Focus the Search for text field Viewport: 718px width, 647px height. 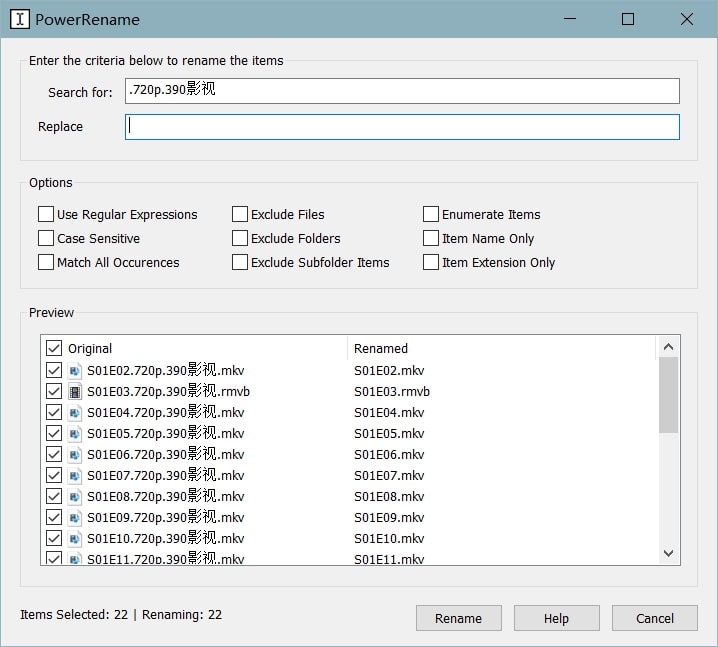point(402,91)
